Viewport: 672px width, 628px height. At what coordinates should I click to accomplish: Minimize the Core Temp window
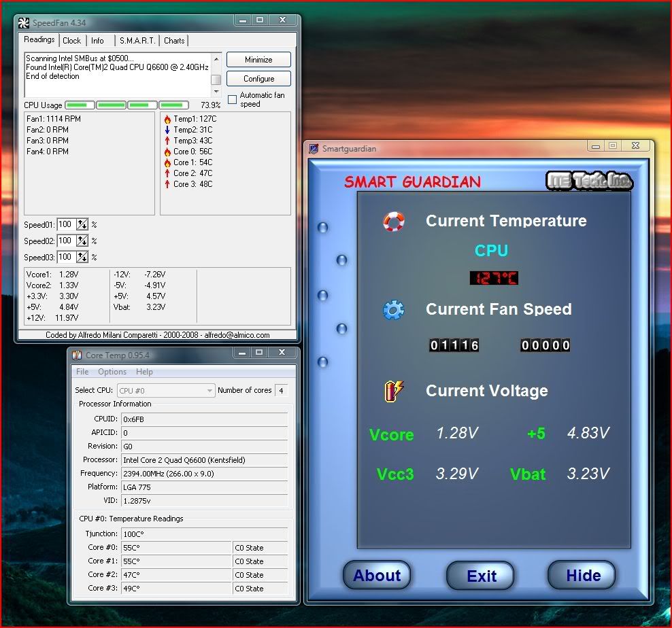[242, 352]
